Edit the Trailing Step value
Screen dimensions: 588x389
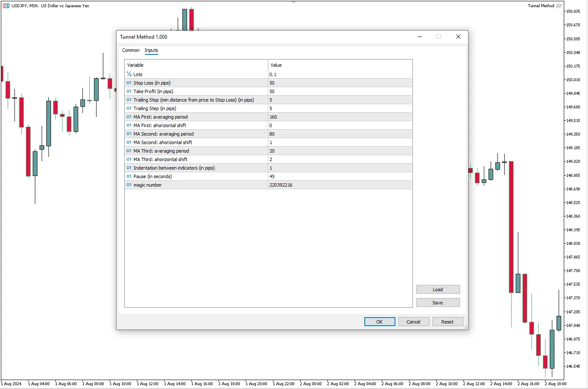click(340, 108)
